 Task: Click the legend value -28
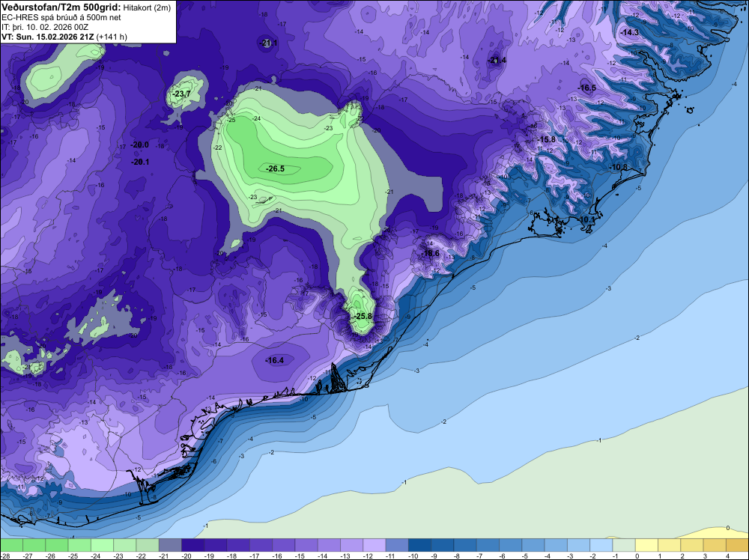4,556
